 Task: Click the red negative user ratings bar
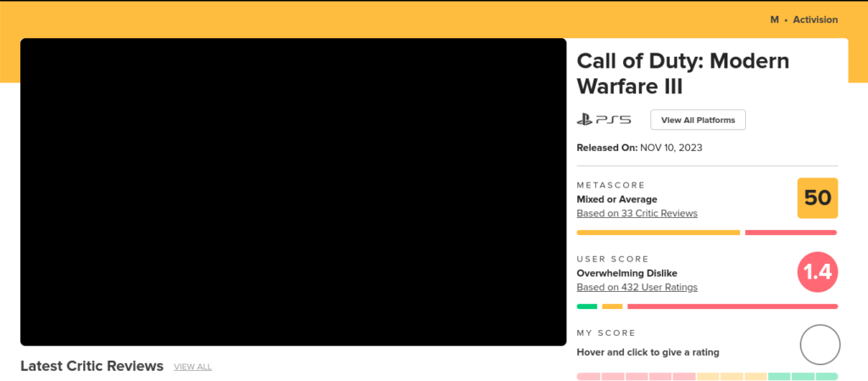click(732, 306)
